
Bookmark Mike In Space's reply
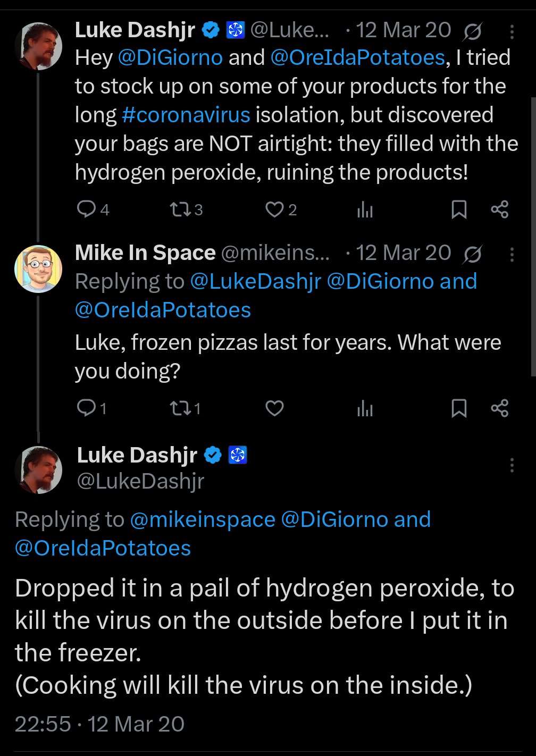pyautogui.click(x=459, y=408)
